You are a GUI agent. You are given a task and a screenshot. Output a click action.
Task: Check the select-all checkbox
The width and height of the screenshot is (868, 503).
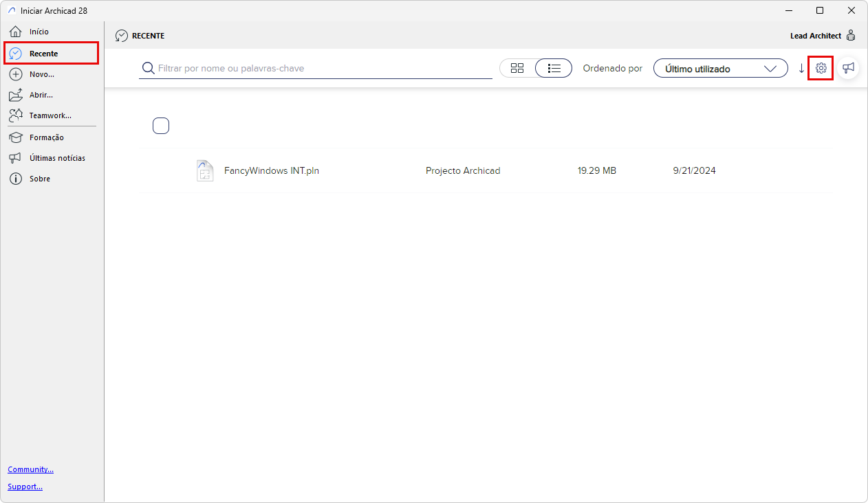coord(161,126)
